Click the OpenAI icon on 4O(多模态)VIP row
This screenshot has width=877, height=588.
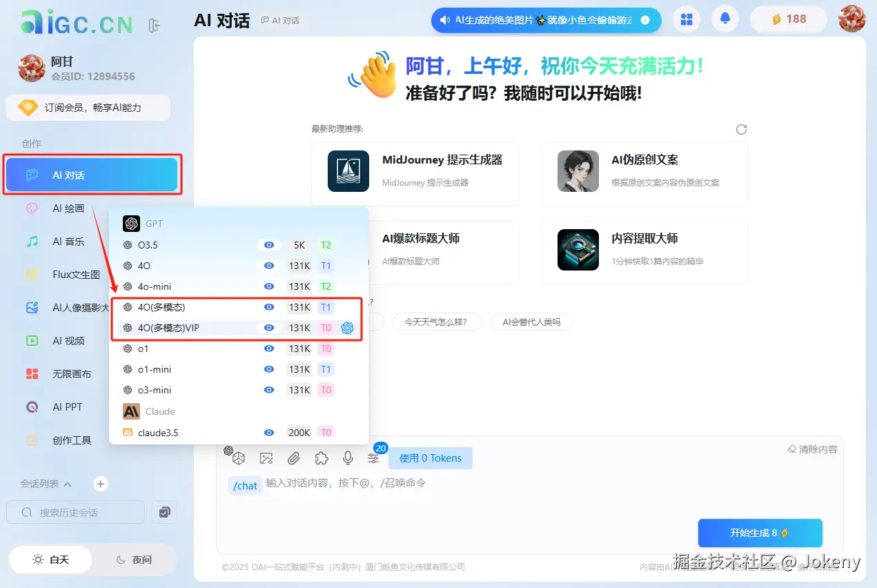347,328
